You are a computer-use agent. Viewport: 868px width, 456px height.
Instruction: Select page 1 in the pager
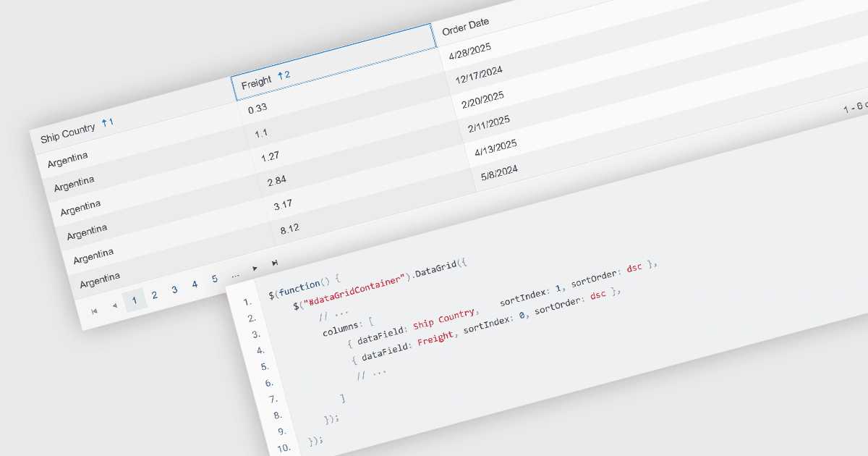tap(135, 300)
